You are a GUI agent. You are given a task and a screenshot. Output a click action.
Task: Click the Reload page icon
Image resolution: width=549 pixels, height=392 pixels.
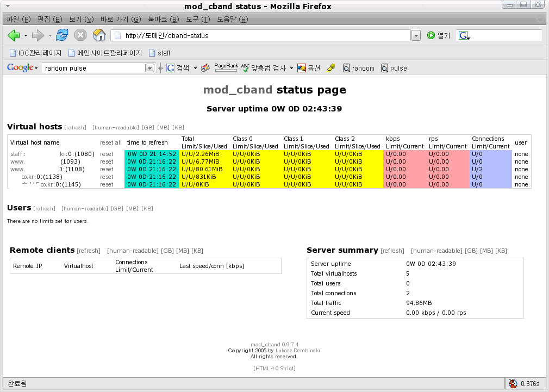pyautogui.click(x=62, y=35)
